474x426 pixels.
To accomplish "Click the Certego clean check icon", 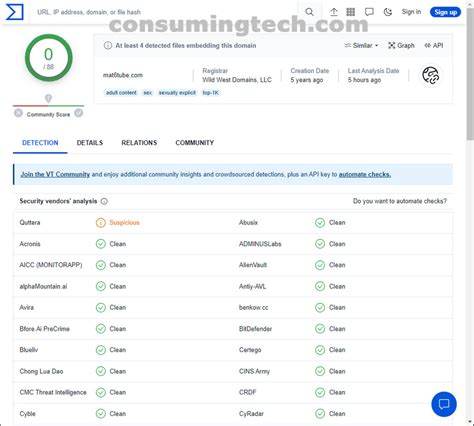I will 320,350.
